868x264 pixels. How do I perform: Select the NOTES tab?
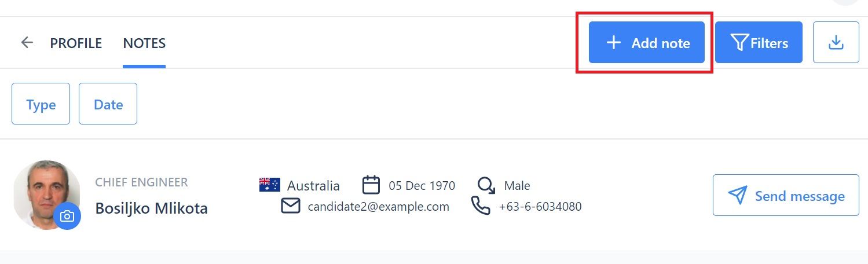pos(144,43)
